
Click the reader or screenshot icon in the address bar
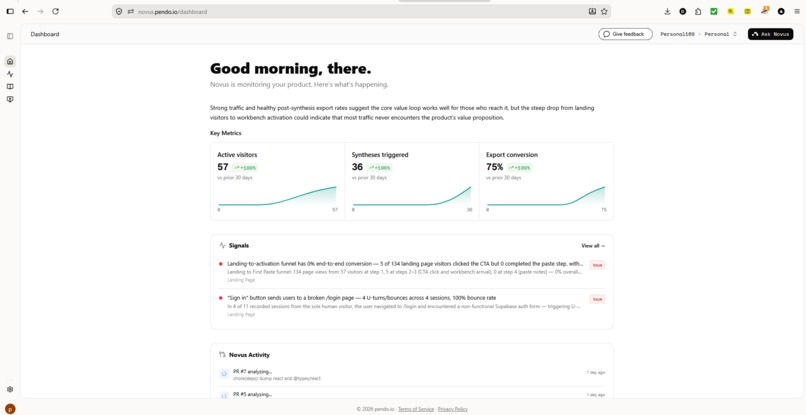(x=592, y=11)
